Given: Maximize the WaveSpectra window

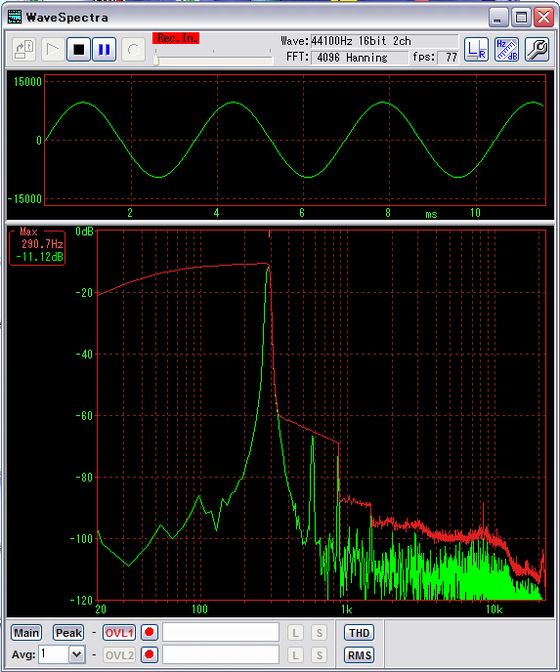Looking at the screenshot, I should 521,18.
